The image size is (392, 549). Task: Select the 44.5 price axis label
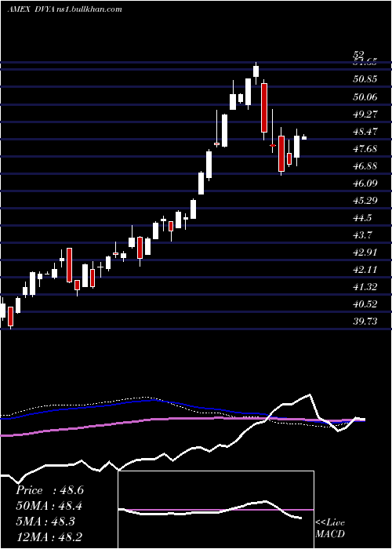362,218
